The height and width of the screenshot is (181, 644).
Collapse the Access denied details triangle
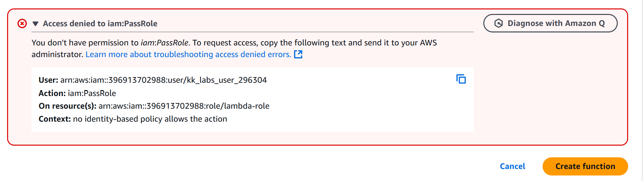[36, 24]
